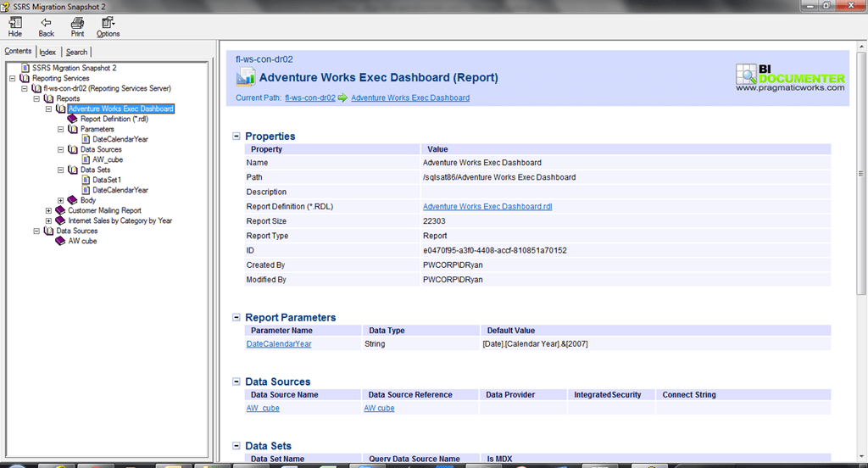Open the Options toolbar icon
Image resolution: width=868 pixels, height=468 pixels.
108,23
